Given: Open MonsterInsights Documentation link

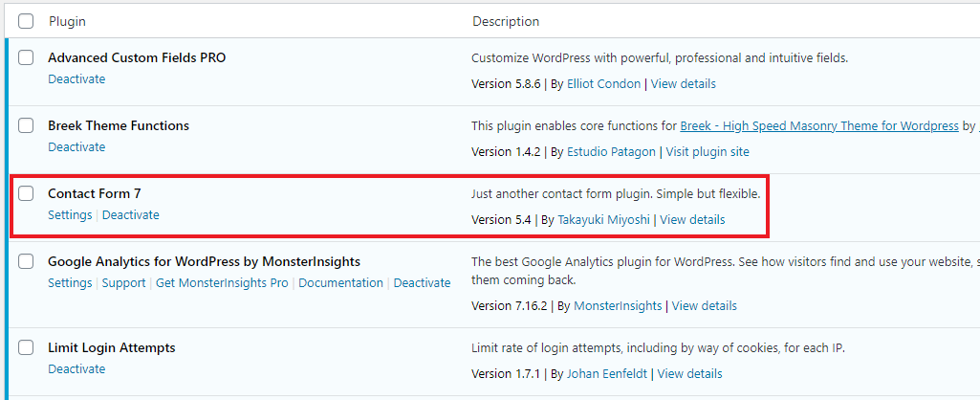Looking at the screenshot, I should tap(340, 283).
